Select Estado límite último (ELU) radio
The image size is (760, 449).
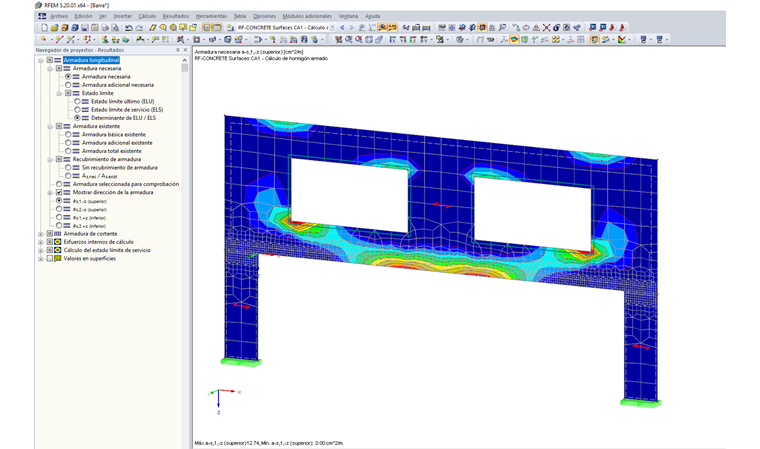[x=78, y=101]
